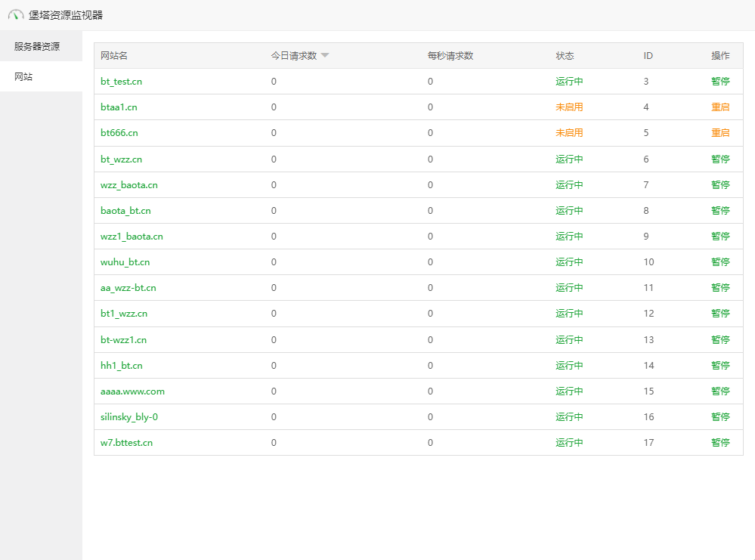Click the gauge icon beside 堡塔资源监视器
The width and height of the screenshot is (755, 560).
coord(16,15)
